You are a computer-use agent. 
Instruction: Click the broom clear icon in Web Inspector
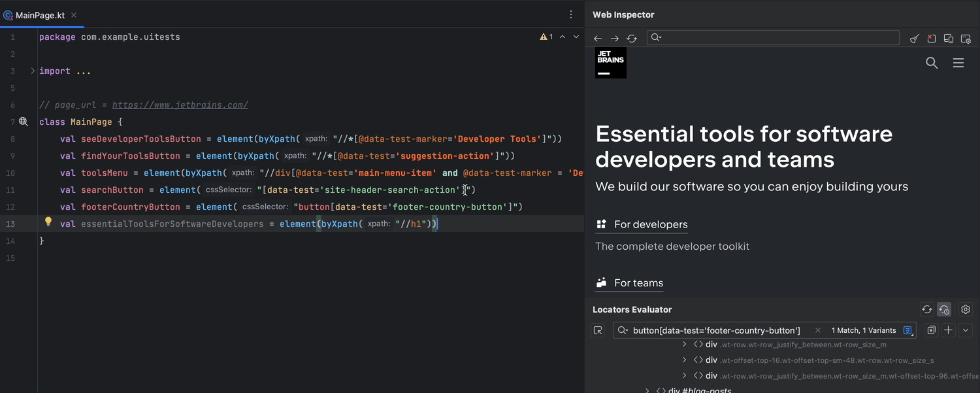click(915, 39)
